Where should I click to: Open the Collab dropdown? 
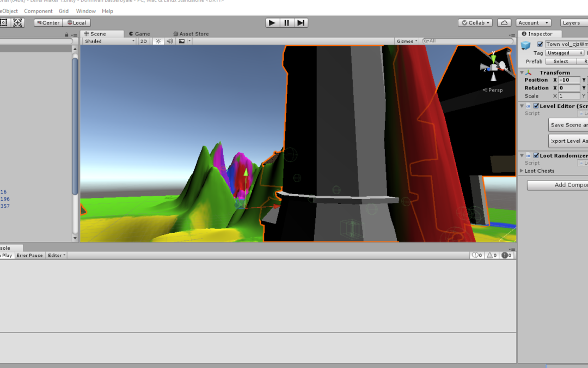(475, 23)
